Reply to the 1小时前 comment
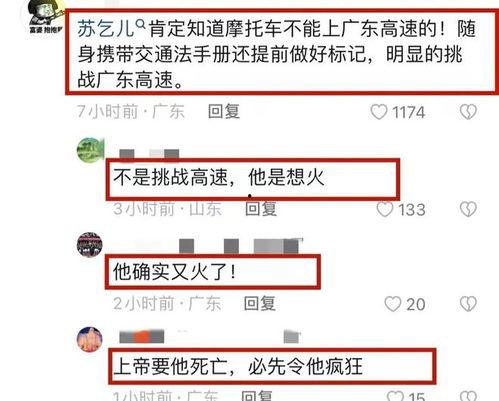The height and width of the screenshot is (401, 499). coord(257,396)
